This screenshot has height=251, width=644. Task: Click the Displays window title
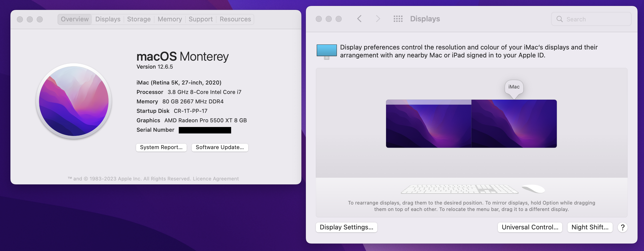[425, 19]
